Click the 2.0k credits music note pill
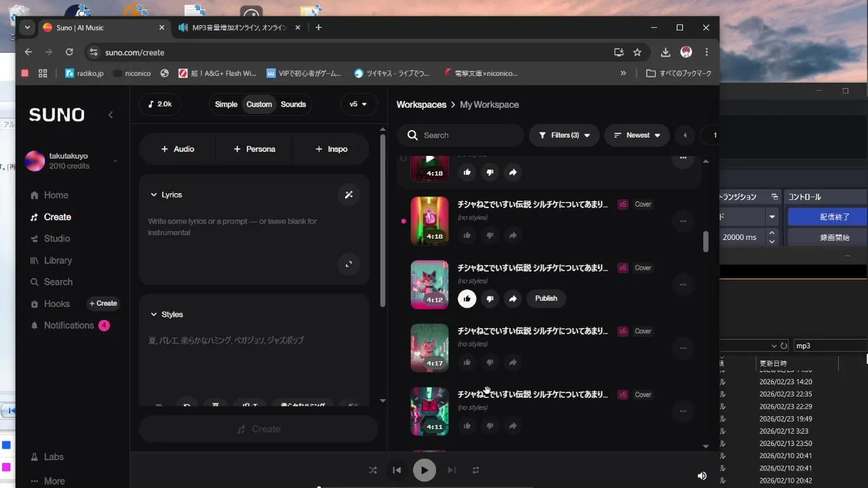The width and height of the screenshot is (868, 488). [x=160, y=104]
